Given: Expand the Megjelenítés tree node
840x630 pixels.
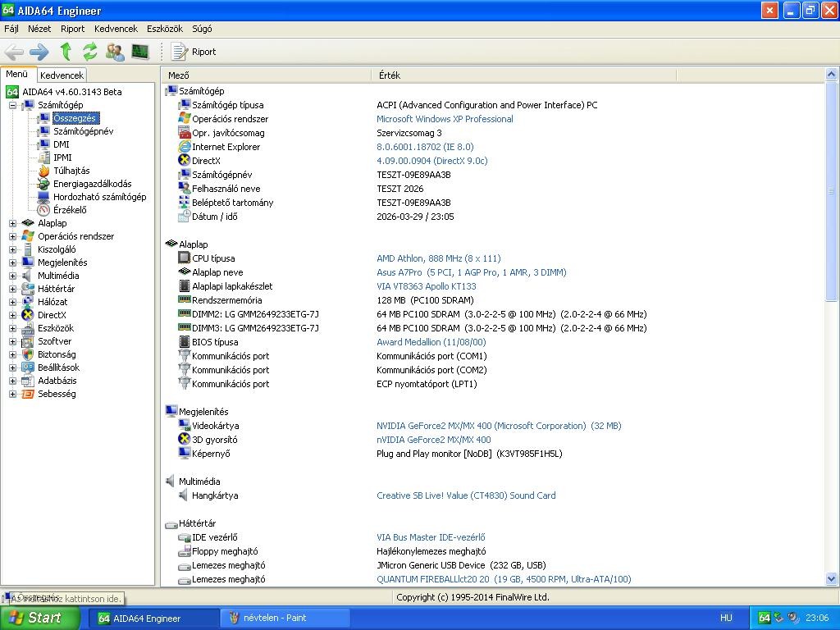Looking at the screenshot, I should [x=13, y=262].
